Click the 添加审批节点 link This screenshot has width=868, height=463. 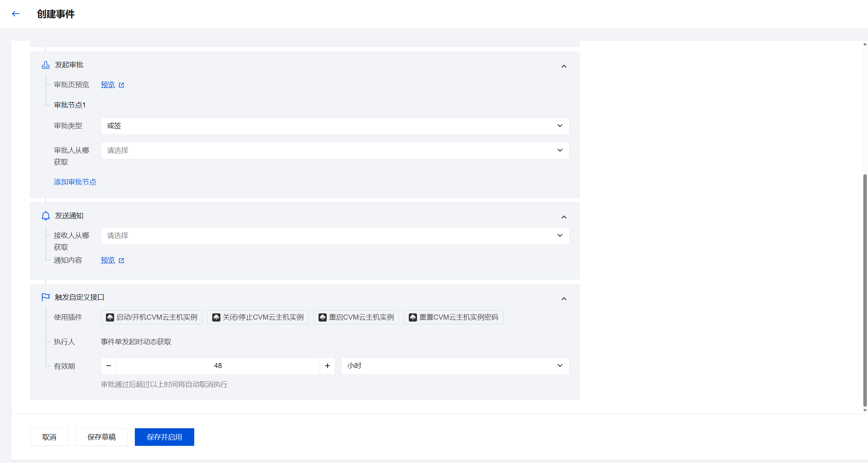[x=75, y=182]
